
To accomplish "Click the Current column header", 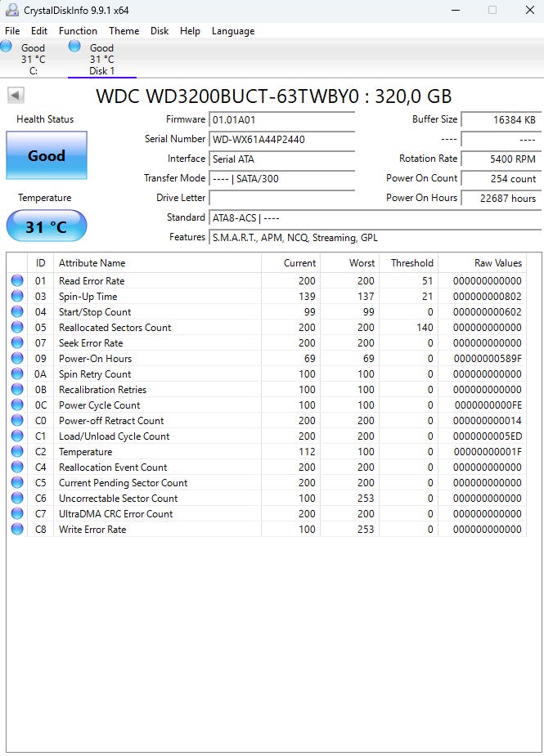I will click(290, 263).
